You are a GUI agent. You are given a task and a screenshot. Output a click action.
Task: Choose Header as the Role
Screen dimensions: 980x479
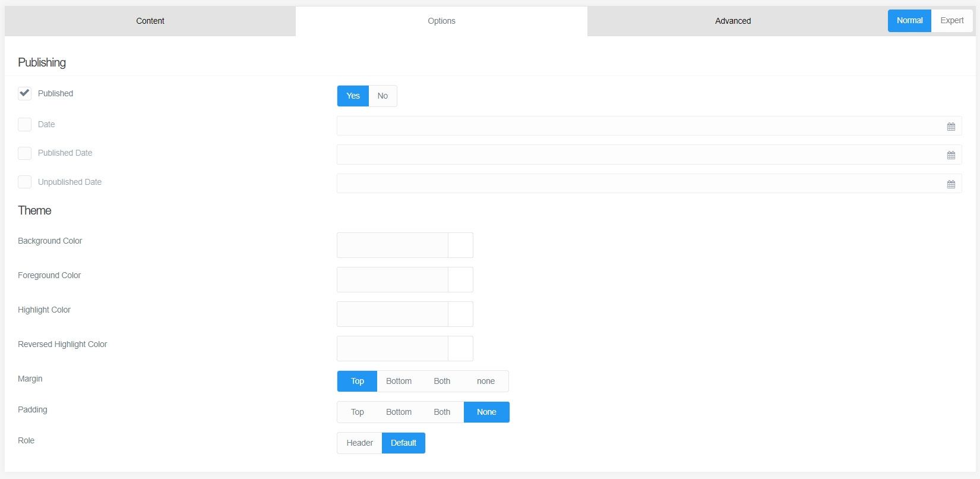(x=359, y=443)
